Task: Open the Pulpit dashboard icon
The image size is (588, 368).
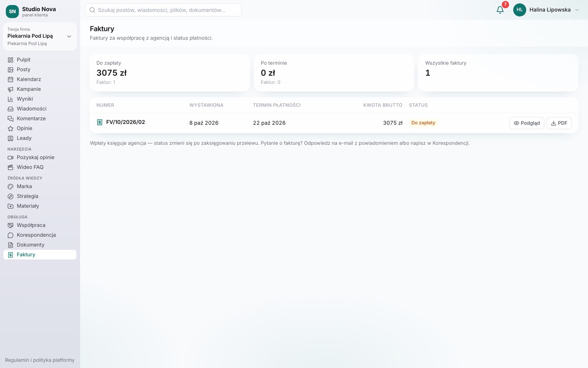Action: click(11, 60)
